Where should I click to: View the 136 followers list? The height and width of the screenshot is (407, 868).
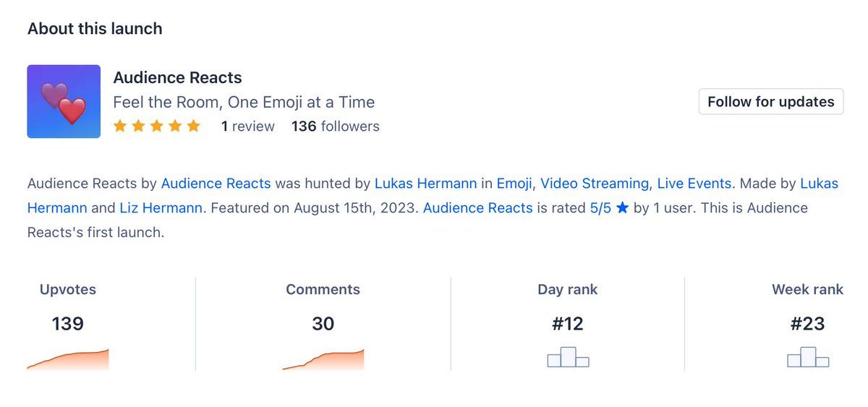[335, 127]
